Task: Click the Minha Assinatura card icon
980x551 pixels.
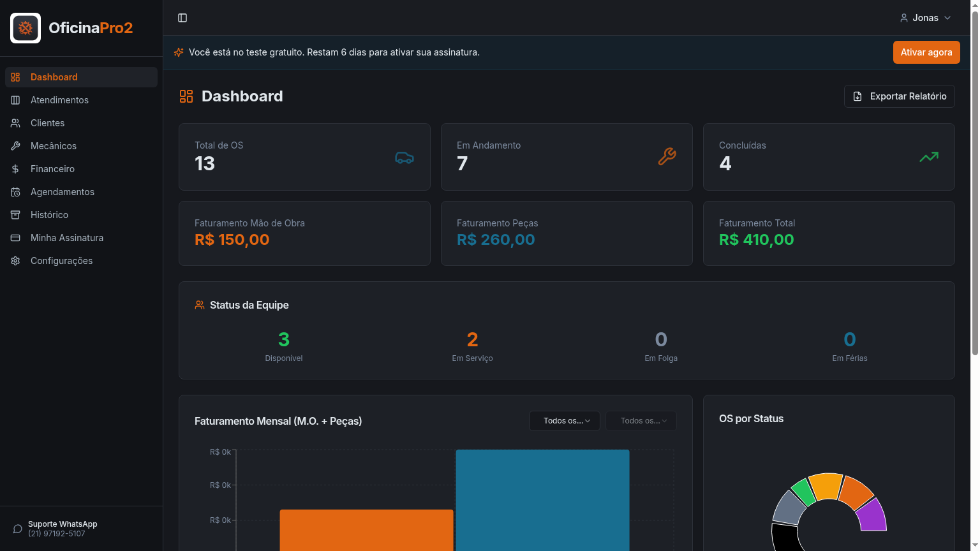Action: (x=15, y=238)
